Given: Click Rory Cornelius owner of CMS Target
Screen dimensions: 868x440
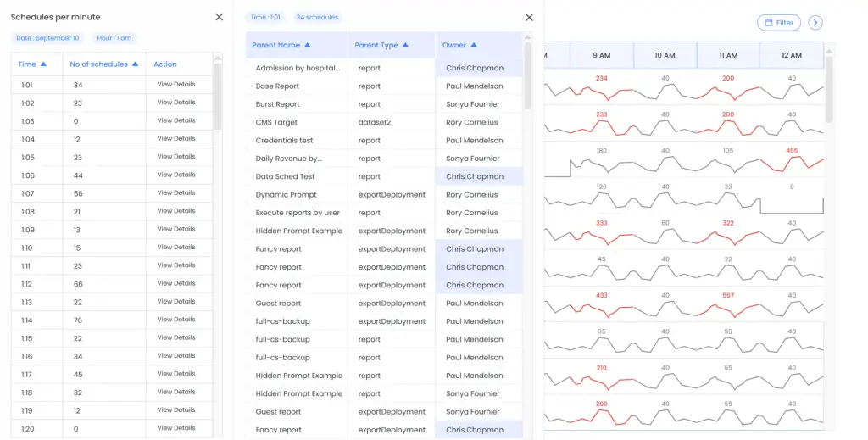Looking at the screenshot, I should pyautogui.click(x=471, y=122).
